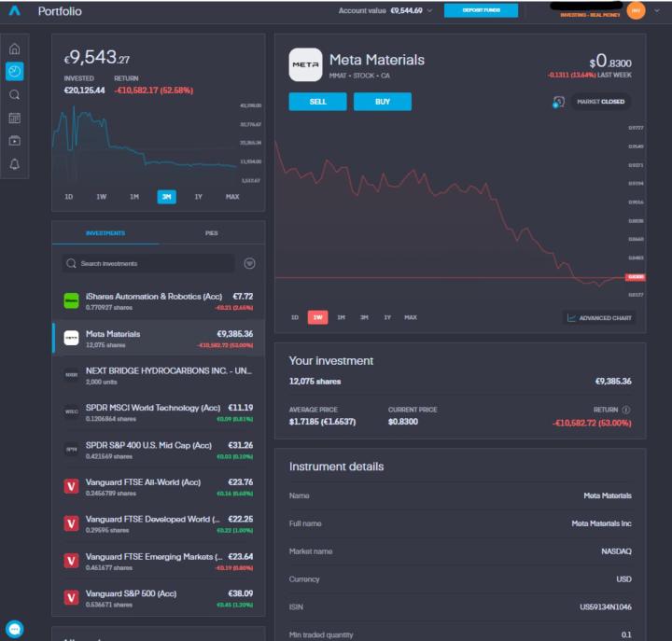
Task: Open Vanguard FTSE Developed World row
Action: coord(158,523)
